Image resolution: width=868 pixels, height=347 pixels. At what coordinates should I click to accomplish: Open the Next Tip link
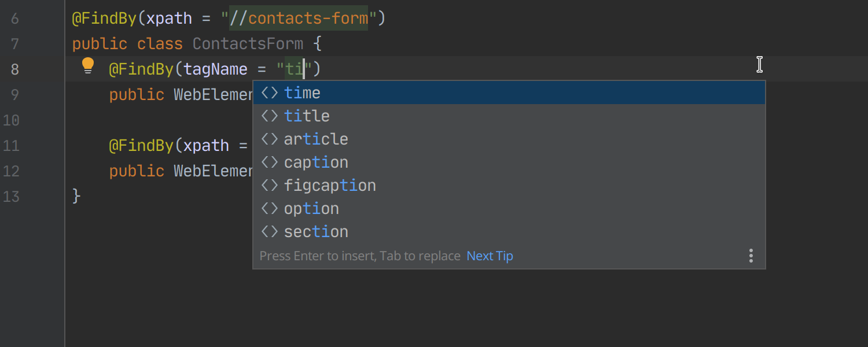pos(490,256)
